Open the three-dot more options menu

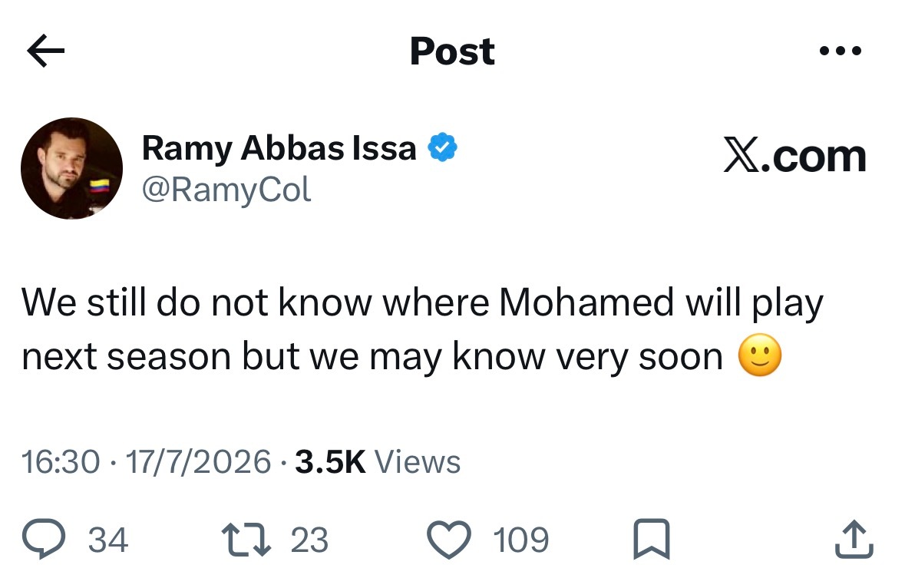[x=841, y=51]
